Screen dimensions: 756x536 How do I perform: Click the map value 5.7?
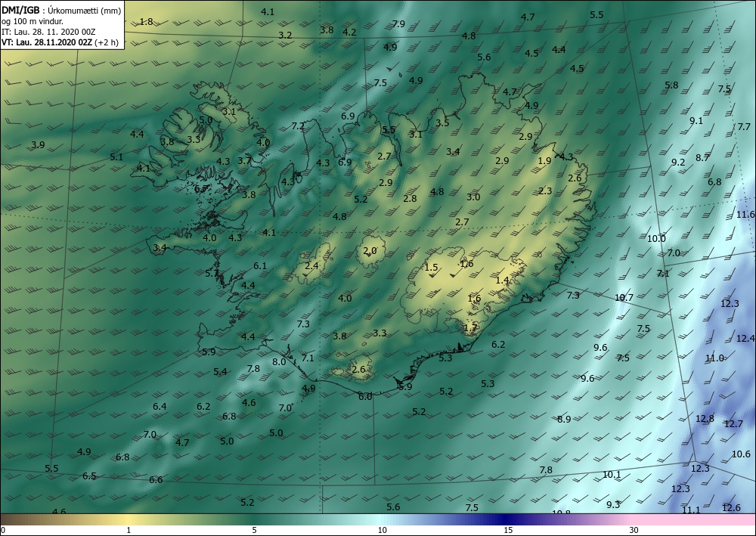click(212, 274)
